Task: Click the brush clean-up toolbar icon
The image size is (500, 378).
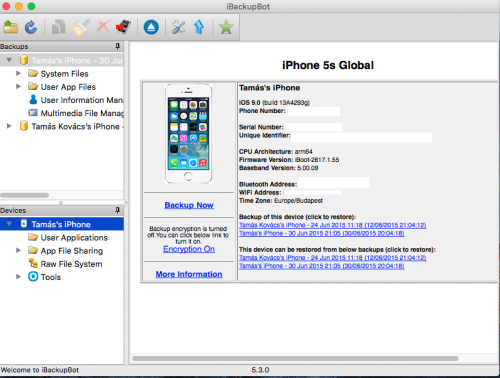Action: coord(81,27)
